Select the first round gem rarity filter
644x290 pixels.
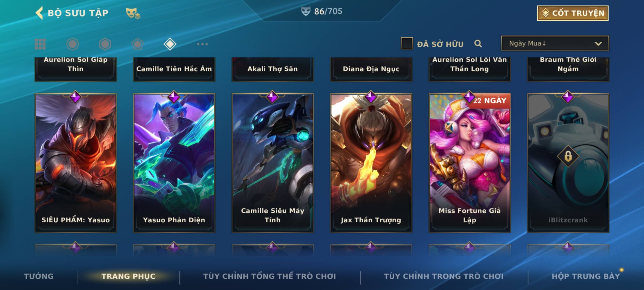(72, 44)
